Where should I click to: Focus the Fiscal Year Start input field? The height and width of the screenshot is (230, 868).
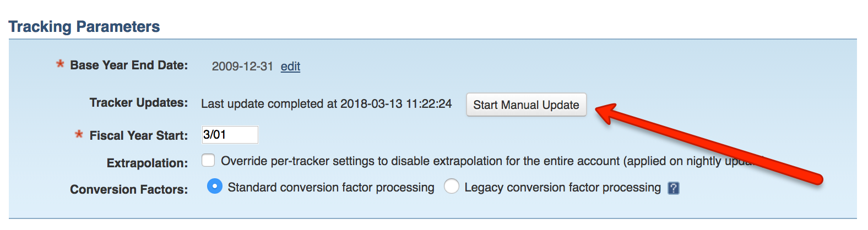tap(230, 135)
